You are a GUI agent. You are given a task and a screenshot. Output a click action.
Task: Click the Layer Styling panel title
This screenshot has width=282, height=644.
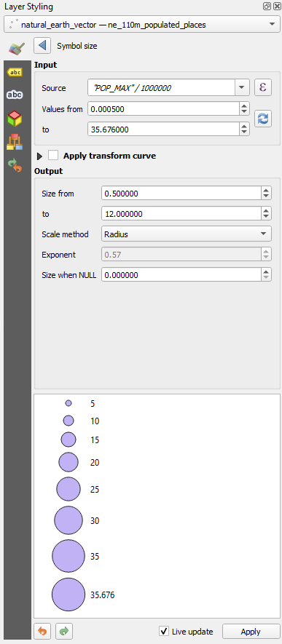[x=28, y=7]
